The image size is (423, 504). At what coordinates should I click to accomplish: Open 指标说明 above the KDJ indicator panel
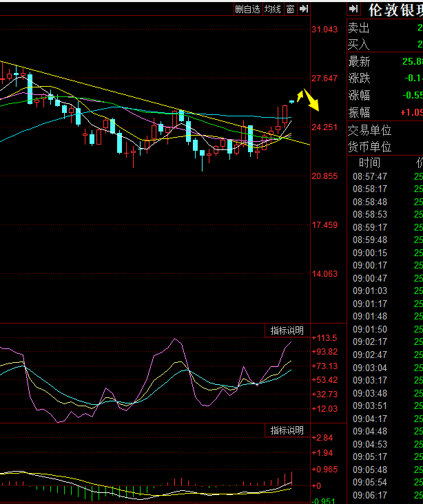[x=287, y=331]
